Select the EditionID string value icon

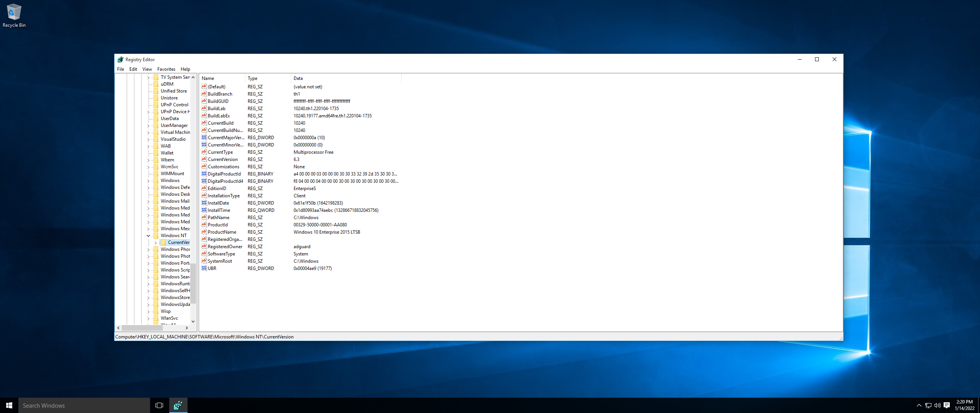[x=204, y=188]
